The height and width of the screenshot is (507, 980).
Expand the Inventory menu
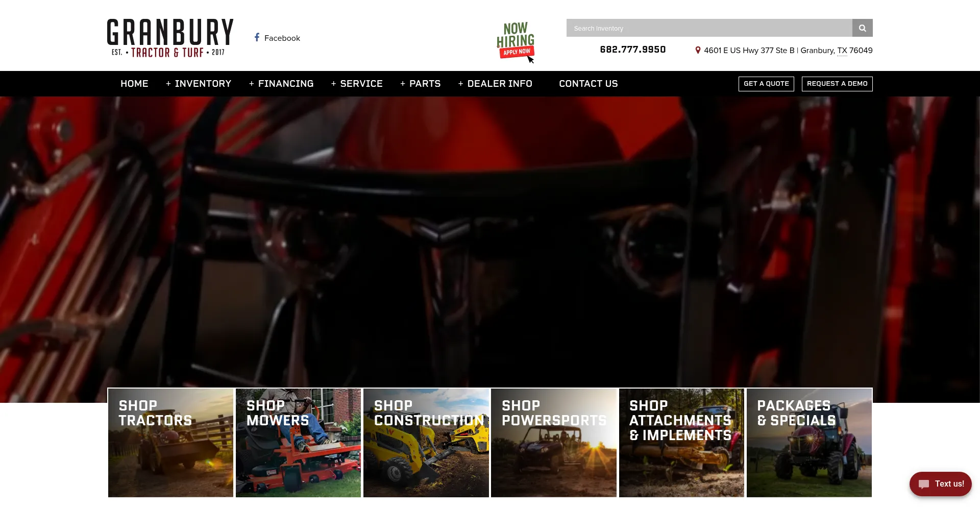click(199, 84)
